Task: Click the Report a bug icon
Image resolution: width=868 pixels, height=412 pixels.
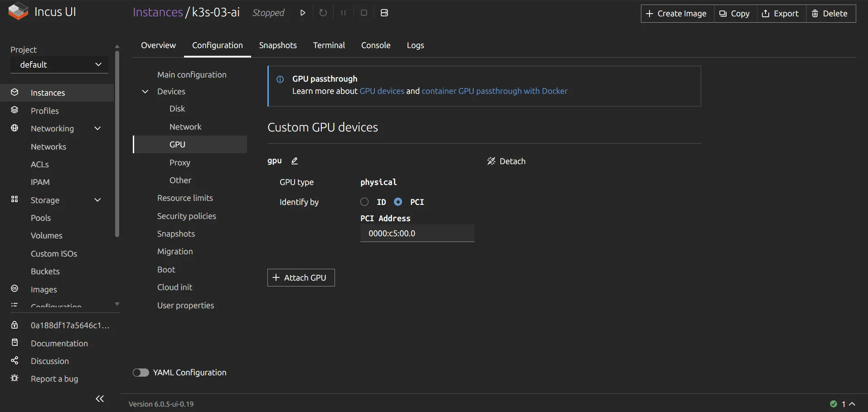Action: click(15, 378)
